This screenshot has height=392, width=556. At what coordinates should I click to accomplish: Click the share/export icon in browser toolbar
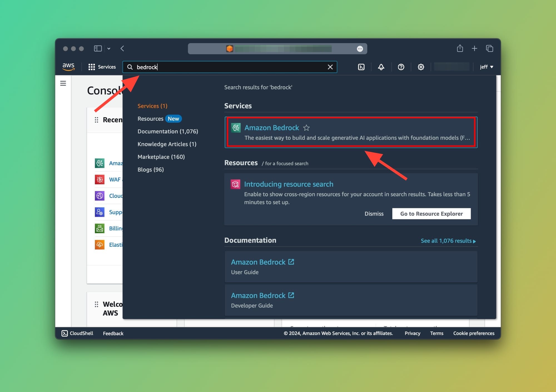coord(460,48)
